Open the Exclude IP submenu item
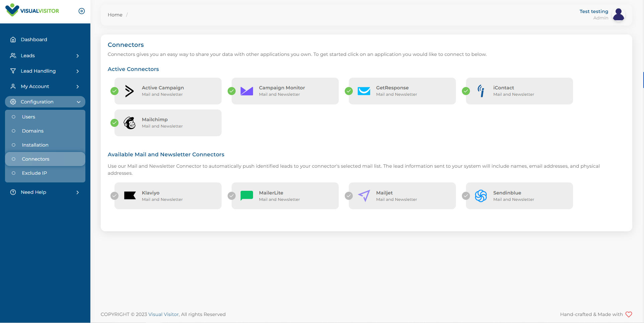The height and width of the screenshot is (323, 644). (45, 173)
